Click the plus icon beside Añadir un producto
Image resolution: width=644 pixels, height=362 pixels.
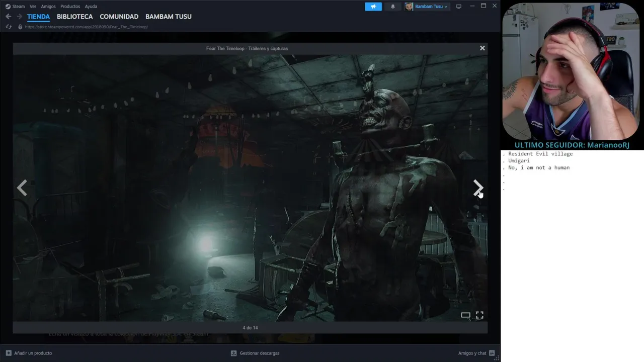click(x=9, y=353)
